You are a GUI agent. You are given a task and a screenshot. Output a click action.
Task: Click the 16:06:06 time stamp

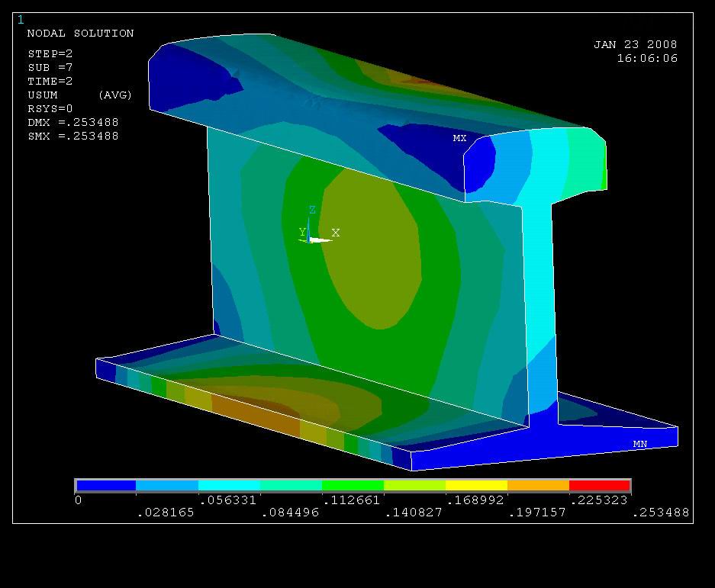(x=647, y=59)
